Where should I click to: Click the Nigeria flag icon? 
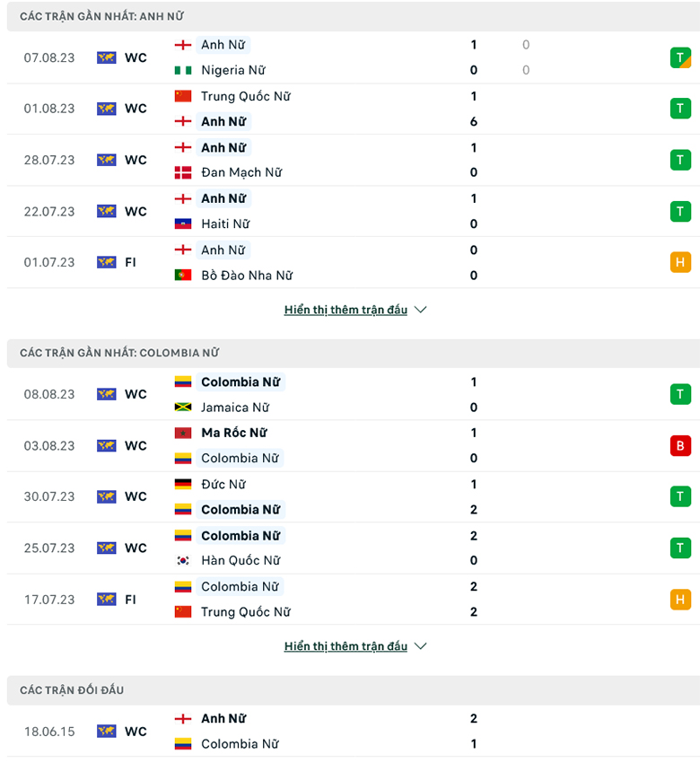[x=183, y=70]
